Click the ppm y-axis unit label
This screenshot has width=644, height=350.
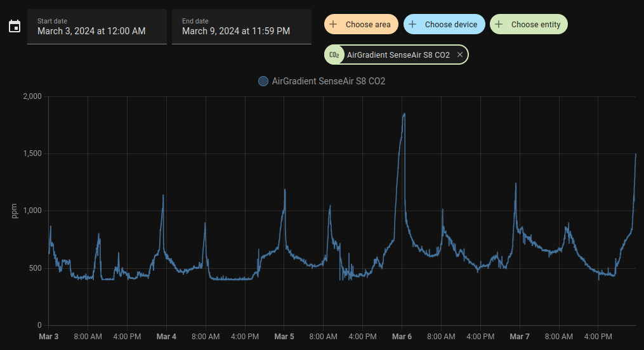(x=15, y=211)
